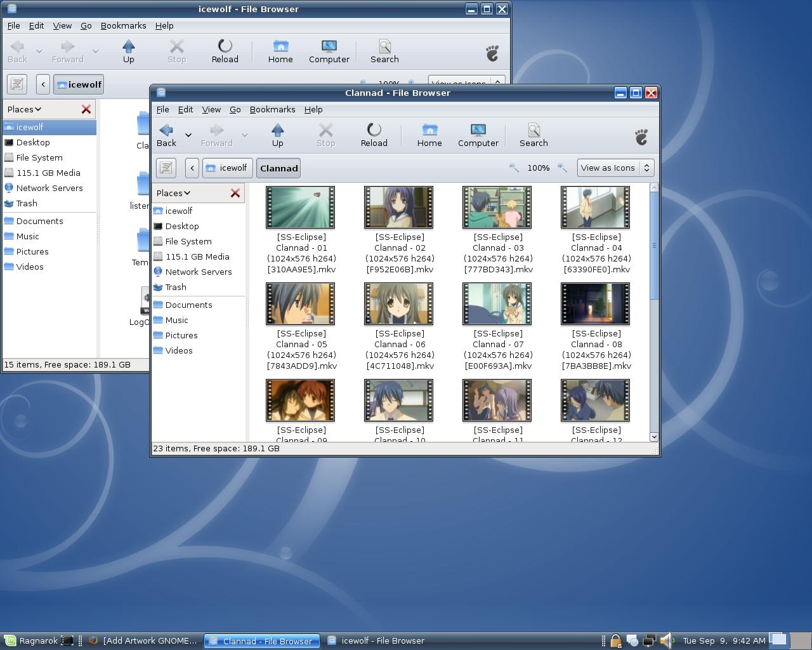Open Videos bookmark in Clannad sidebar
The width and height of the screenshot is (812, 650).
pos(199,350)
